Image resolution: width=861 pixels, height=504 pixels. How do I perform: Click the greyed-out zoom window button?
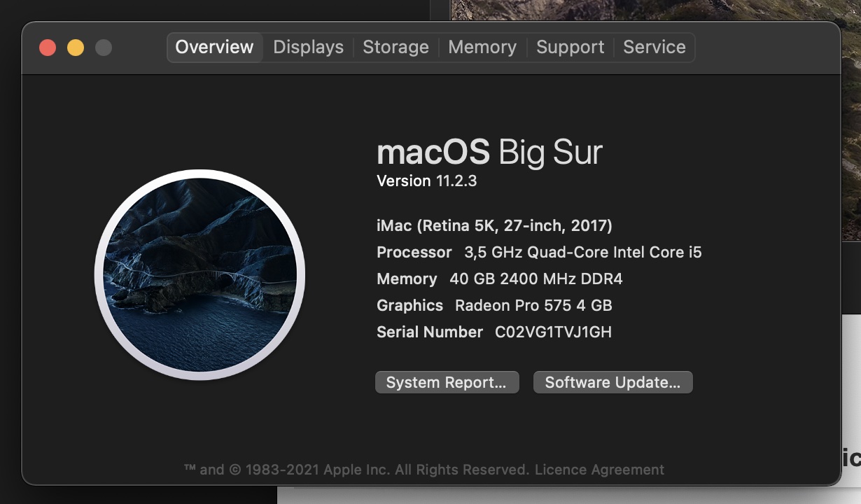tap(104, 48)
